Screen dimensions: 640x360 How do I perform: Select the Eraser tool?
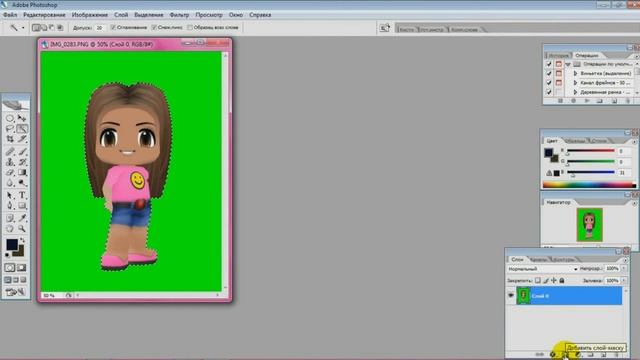[x=10, y=172]
